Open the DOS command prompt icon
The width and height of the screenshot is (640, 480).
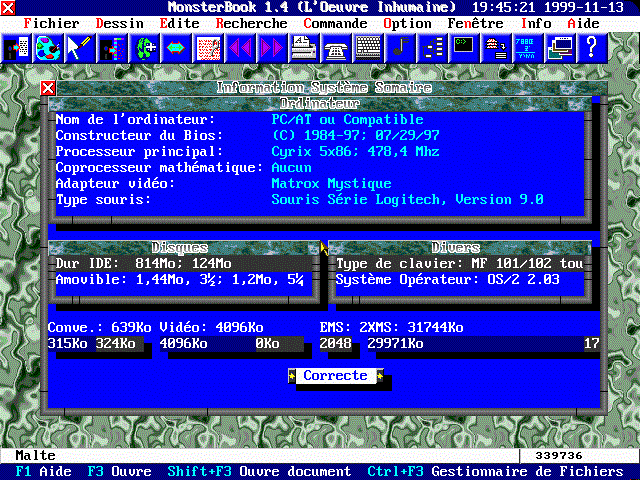click(x=464, y=48)
